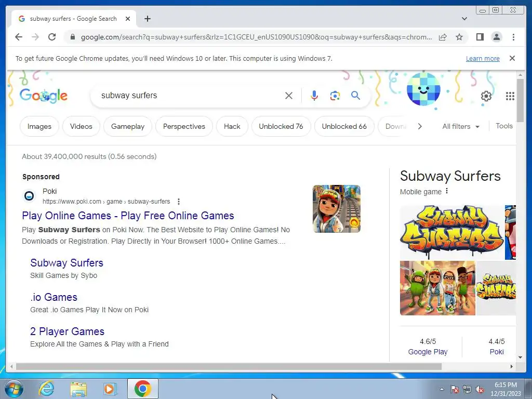
Task: Click vertical scrollbar down arrow
Action: 520,357
